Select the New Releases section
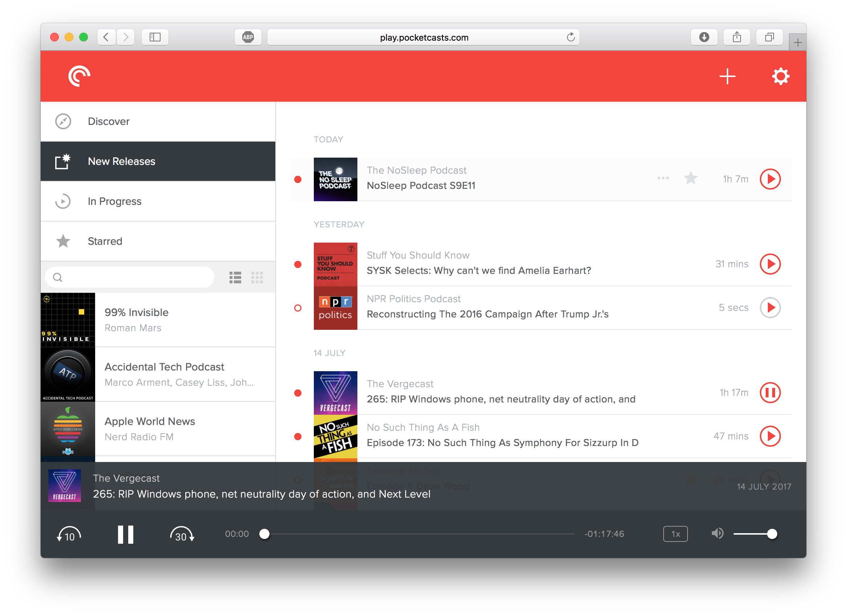Viewport: 847px width, 616px height. click(158, 161)
